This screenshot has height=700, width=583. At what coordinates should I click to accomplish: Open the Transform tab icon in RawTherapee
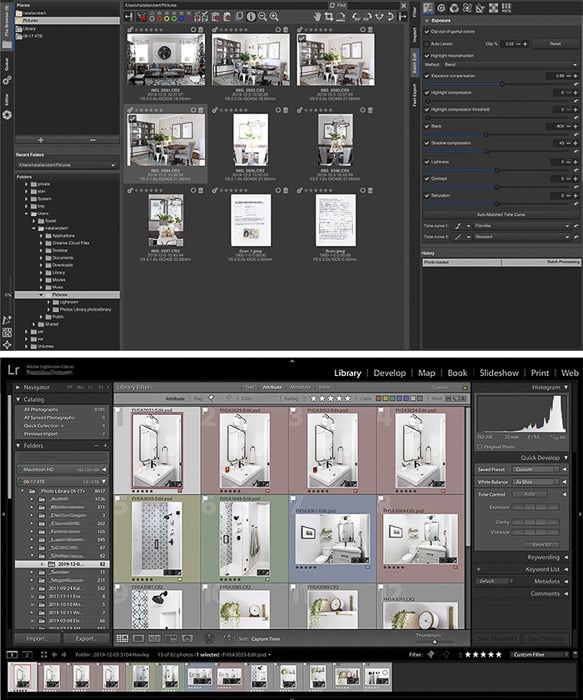(x=480, y=8)
